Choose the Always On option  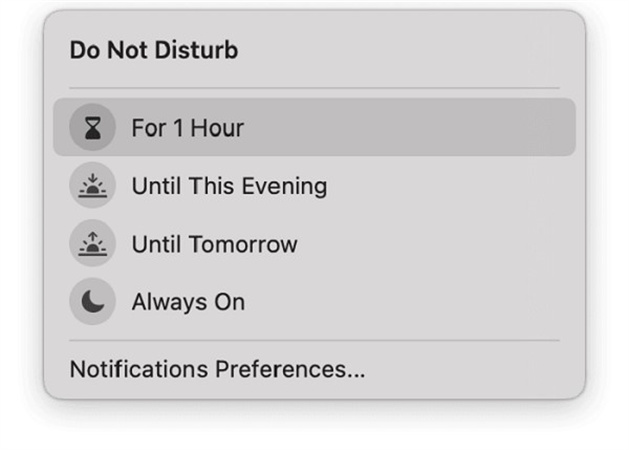point(188,302)
